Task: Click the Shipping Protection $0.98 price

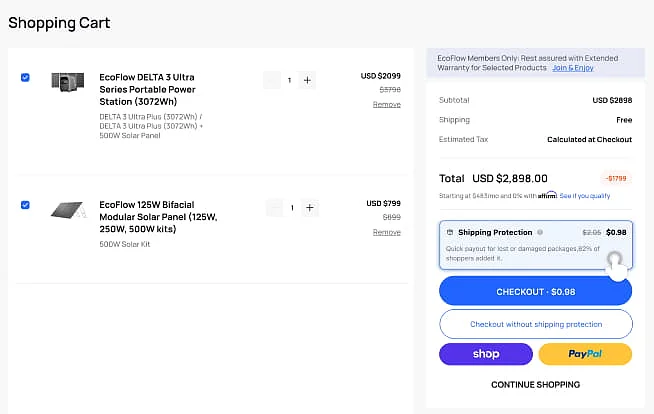Action: point(616,232)
